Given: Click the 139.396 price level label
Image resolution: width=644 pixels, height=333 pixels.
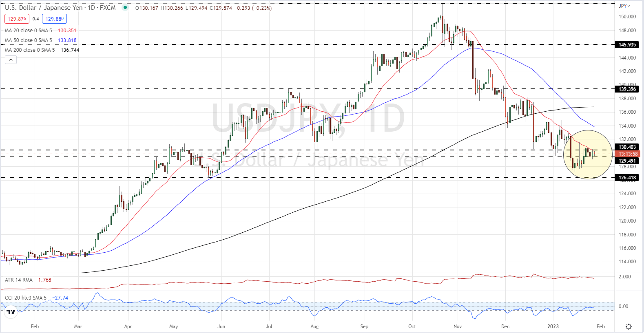Looking at the screenshot, I should [x=627, y=89].
